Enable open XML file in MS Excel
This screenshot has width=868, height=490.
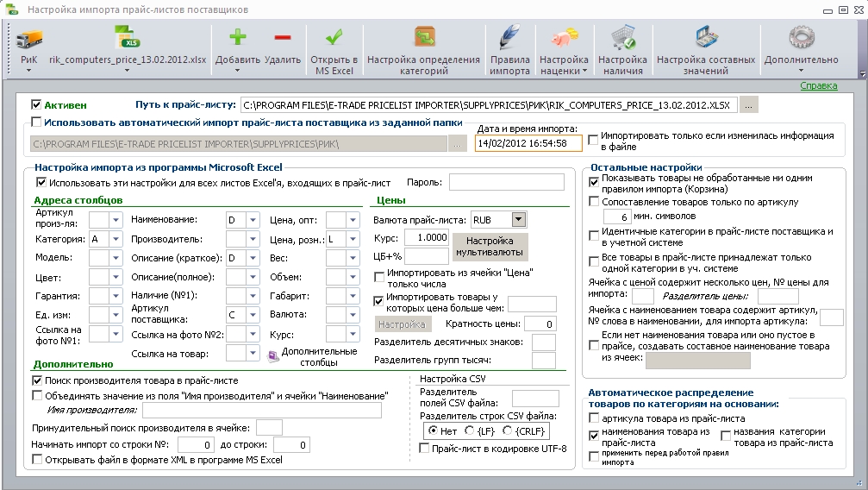pyautogui.click(x=36, y=460)
